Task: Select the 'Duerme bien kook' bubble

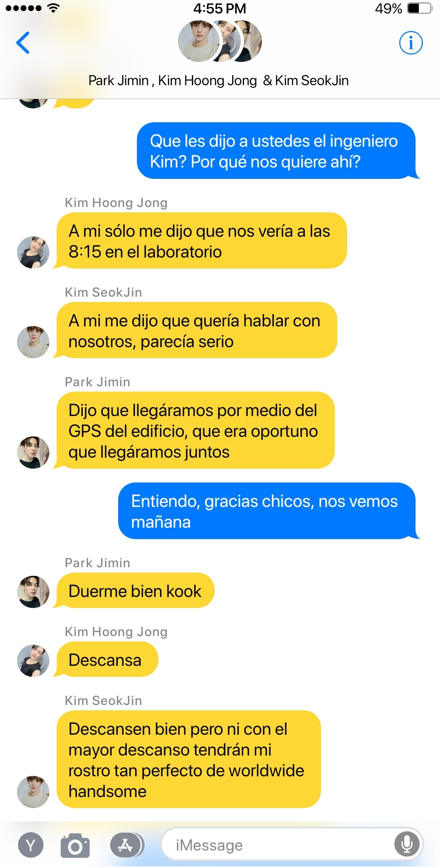Action: click(135, 591)
